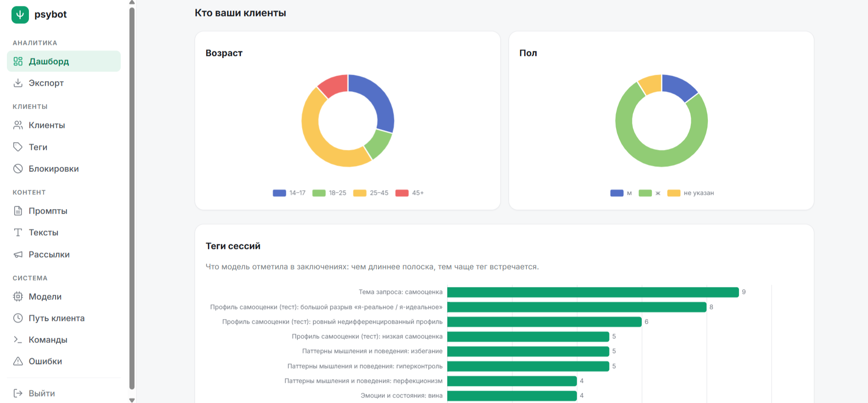Viewport: 868px width, 403px height.
Task: Click the Паттерны мышления и поведения: перфекционизм label
Action: [364, 381]
